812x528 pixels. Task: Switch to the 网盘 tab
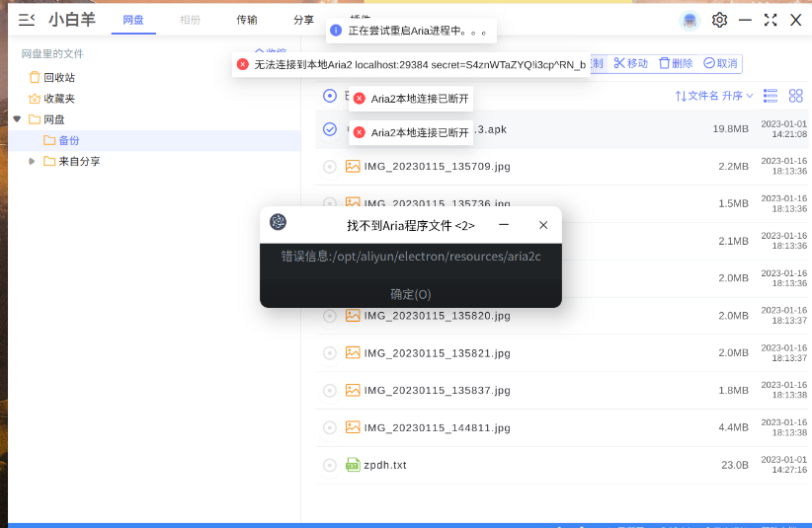[133, 20]
